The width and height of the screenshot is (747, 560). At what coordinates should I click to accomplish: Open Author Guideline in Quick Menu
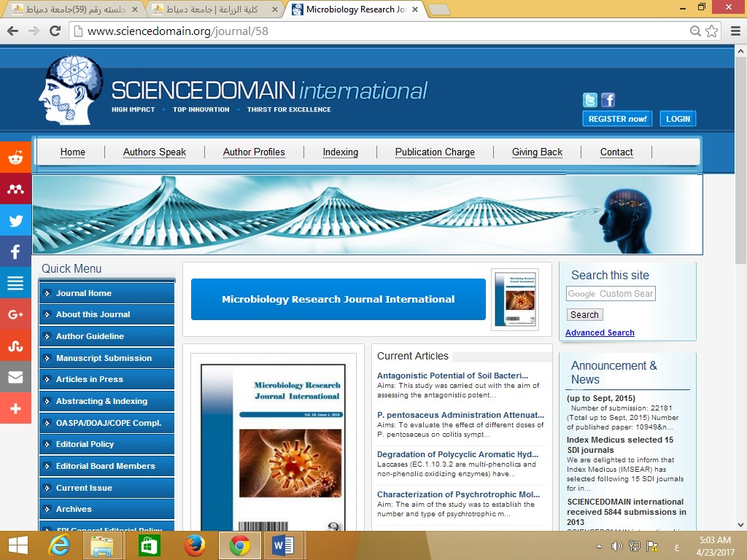107,336
